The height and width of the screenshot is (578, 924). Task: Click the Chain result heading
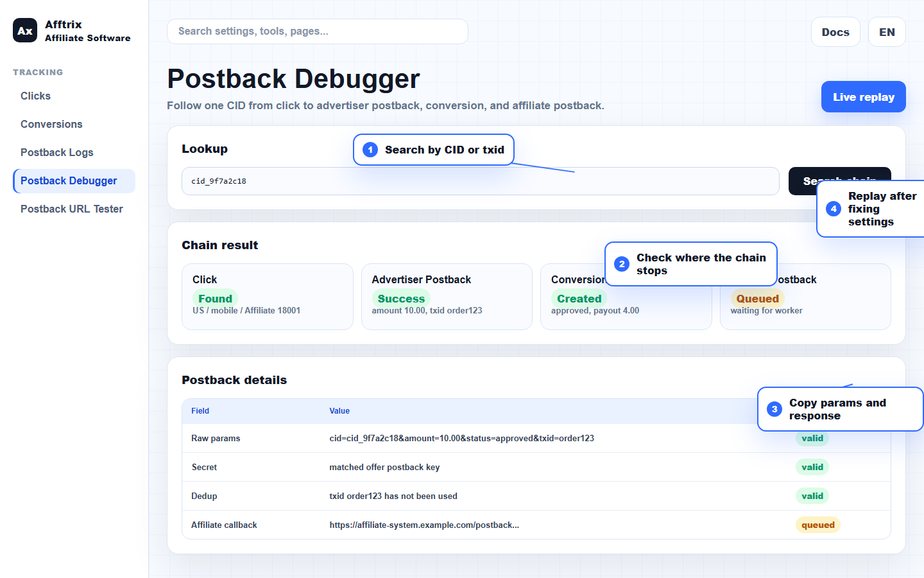[x=219, y=245]
